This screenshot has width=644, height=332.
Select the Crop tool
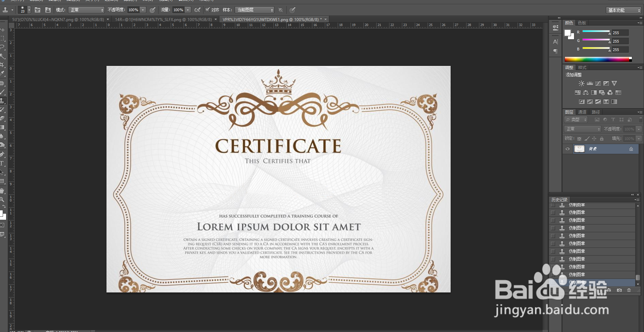(2, 64)
